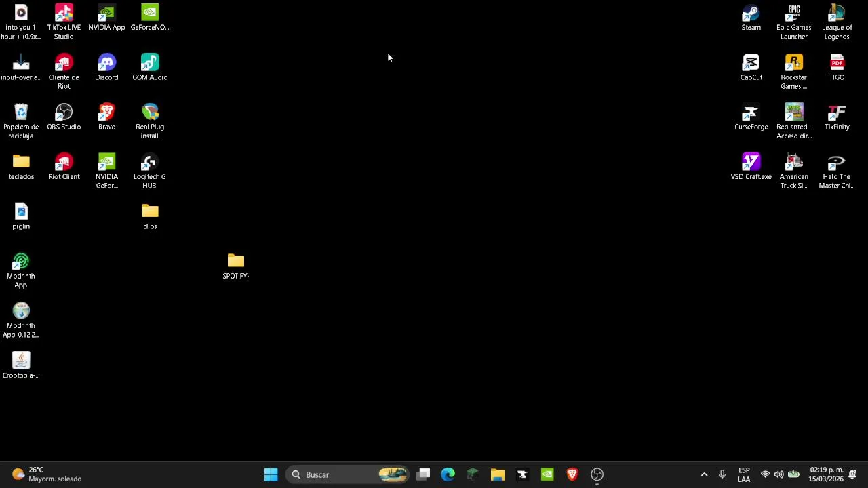Select the Real Plug install icon

(x=150, y=121)
